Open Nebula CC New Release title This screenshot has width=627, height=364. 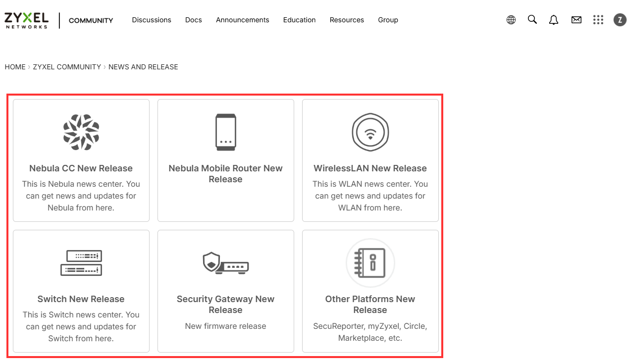81,168
